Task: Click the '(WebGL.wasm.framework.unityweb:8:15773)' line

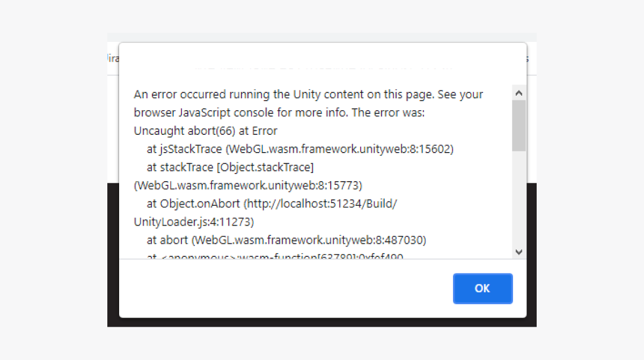Action: [x=248, y=186]
